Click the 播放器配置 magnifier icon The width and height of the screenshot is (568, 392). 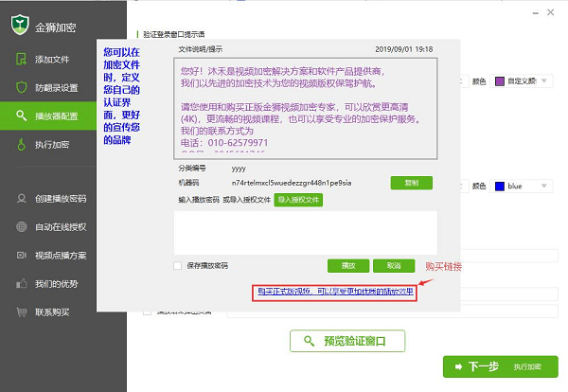coord(22,116)
